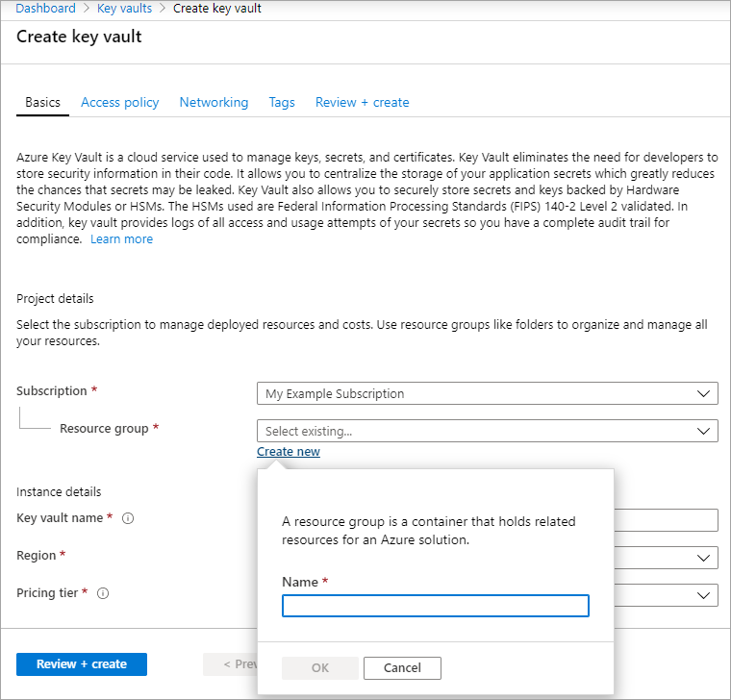Click the Dashboard breadcrumb link
The image size is (731, 700).
coord(46,9)
